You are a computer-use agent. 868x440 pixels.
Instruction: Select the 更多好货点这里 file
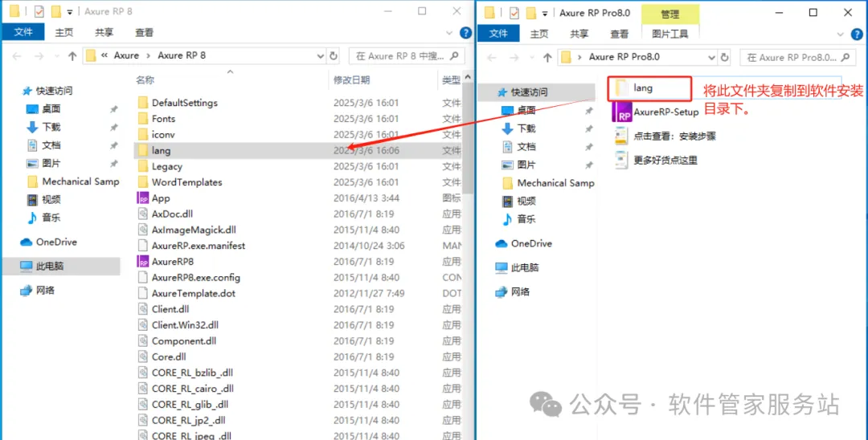tap(656, 161)
